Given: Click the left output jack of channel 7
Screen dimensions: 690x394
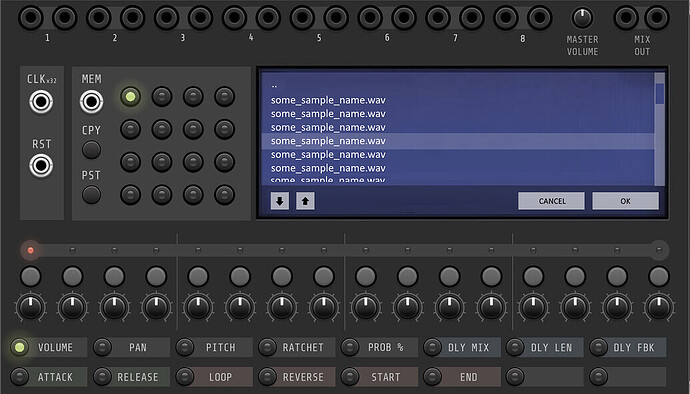Looking at the screenshot, I should (438, 18).
